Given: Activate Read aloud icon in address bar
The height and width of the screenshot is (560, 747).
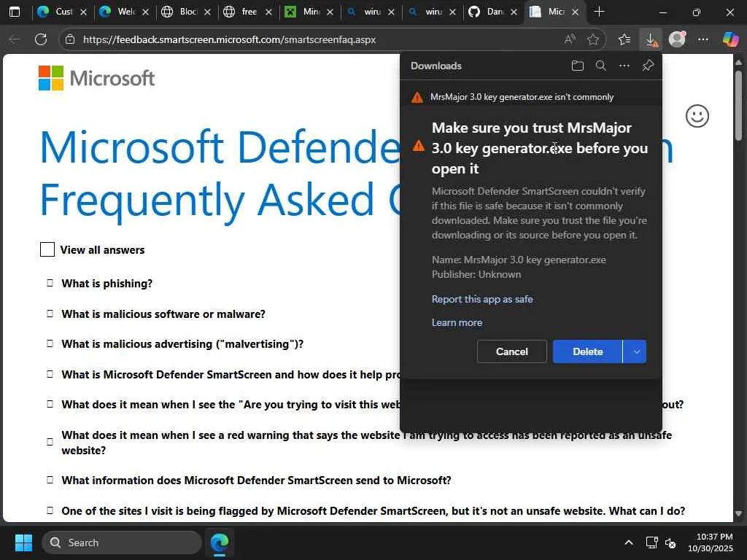Looking at the screenshot, I should pos(570,39).
